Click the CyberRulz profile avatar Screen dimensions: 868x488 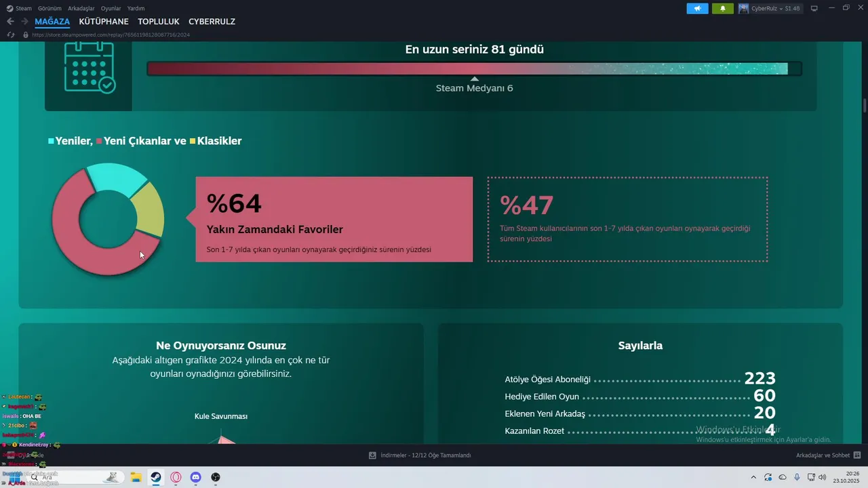tap(744, 8)
